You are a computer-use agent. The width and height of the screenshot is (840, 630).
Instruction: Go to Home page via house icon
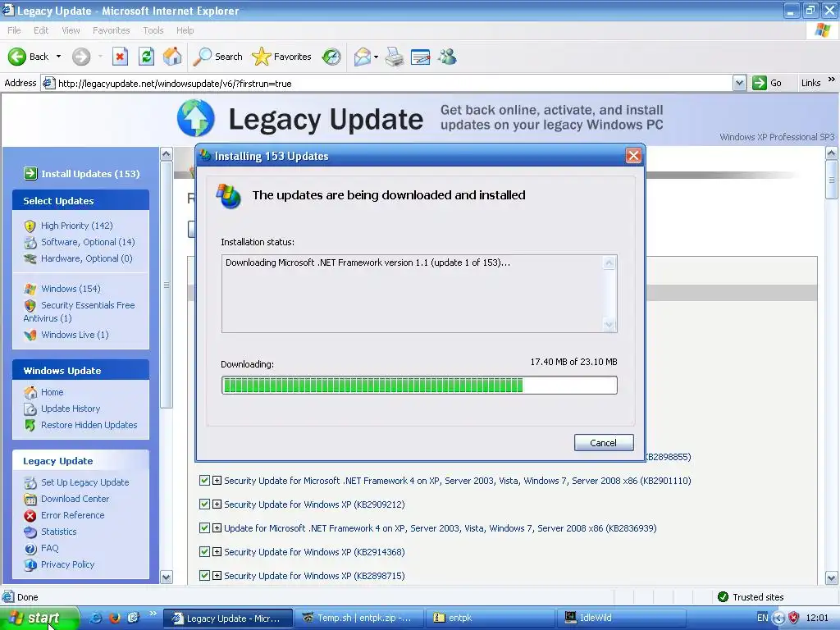172,57
